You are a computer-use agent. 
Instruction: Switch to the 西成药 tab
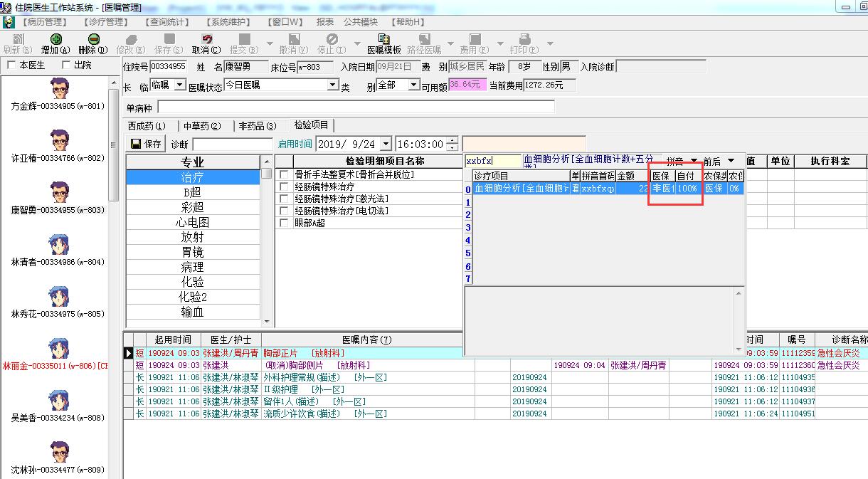147,126
